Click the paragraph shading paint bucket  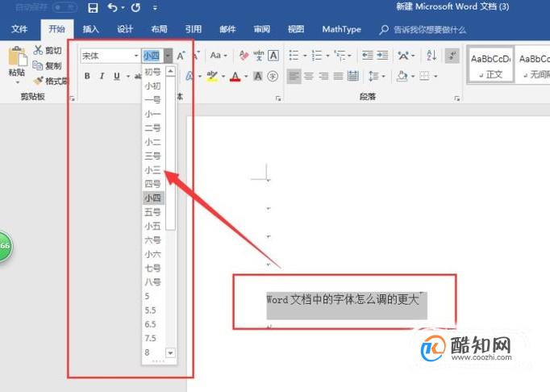coord(402,76)
